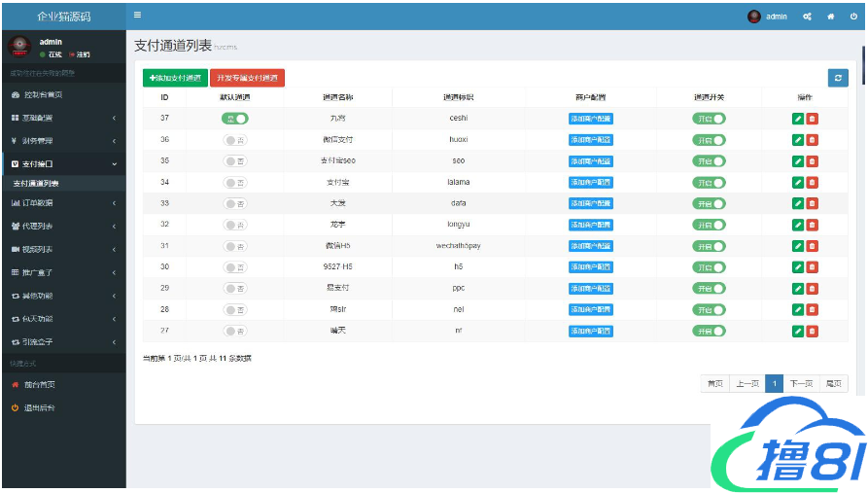Click the delete trash icon for row 36
Screen dimensions: 868x493
[813, 140]
